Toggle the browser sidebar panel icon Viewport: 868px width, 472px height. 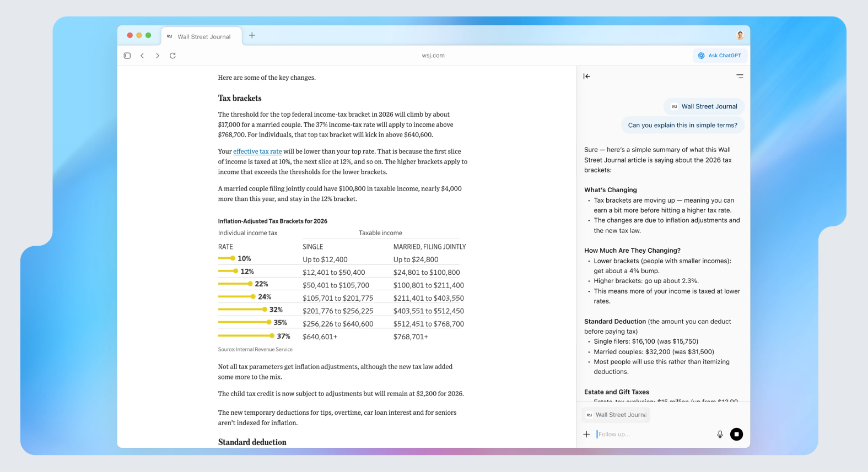pos(127,56)
